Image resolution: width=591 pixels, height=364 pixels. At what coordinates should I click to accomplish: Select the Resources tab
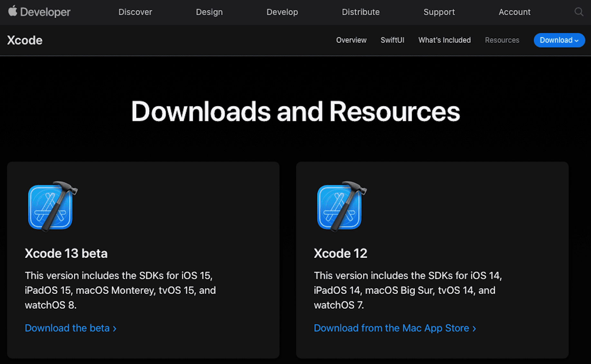(502, 40)
